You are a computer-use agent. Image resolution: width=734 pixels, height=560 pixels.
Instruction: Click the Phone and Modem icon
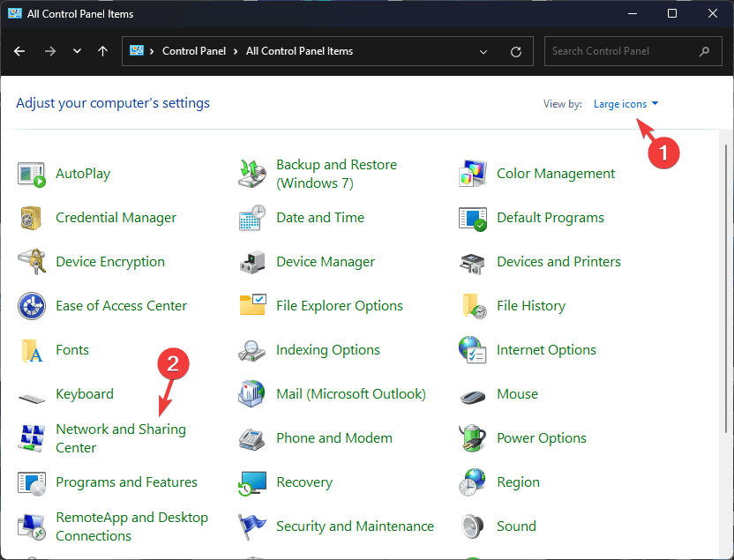tap(252, 439)
